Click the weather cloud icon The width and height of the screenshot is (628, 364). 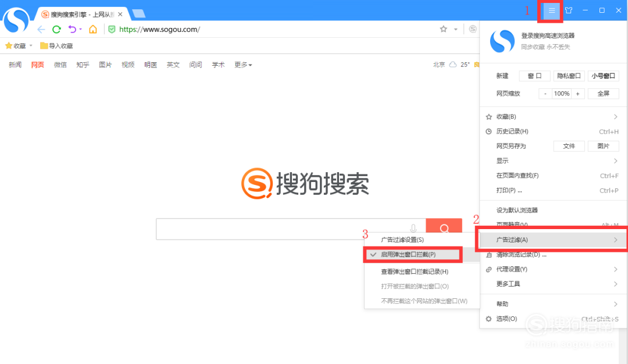[452, 65]
